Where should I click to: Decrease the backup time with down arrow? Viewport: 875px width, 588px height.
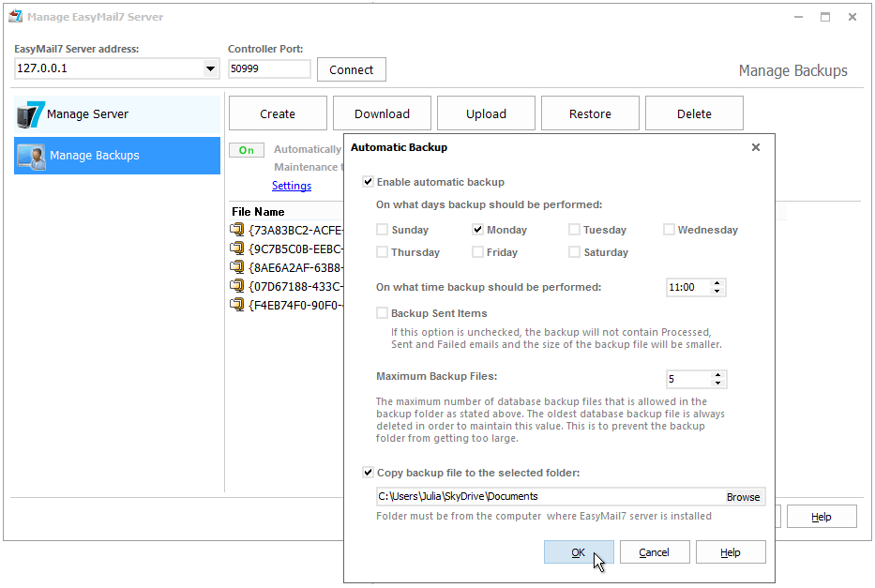pos(717,292)
